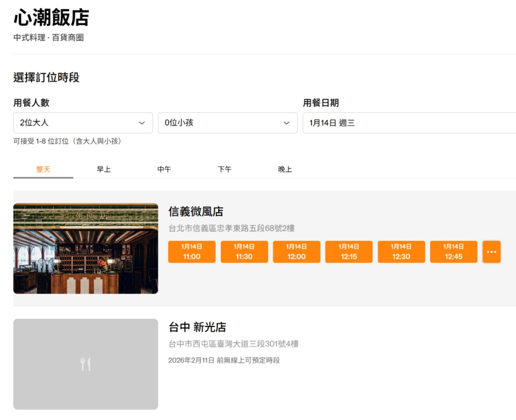Screen dimensions: 516x420
Task: Choose the 12:45 time slot
Action: [x=454, y=252]
